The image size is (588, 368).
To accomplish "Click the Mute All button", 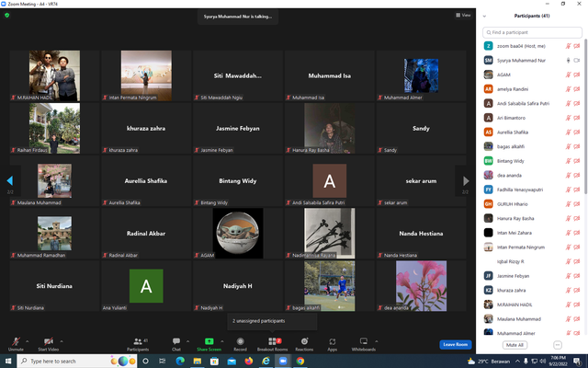I will pyautogui.click(x=514, y=345).
